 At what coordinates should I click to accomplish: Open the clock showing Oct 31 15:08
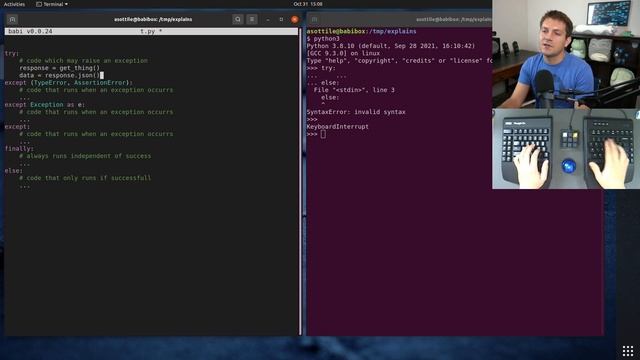coord(308,4)
